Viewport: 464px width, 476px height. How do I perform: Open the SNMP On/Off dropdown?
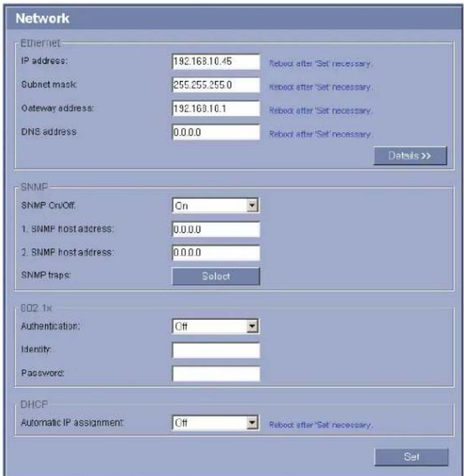click(216, 206)
